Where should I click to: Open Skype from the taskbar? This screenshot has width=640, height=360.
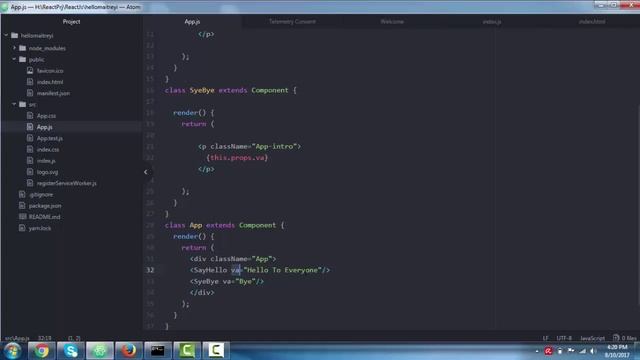tap(71, 351)
